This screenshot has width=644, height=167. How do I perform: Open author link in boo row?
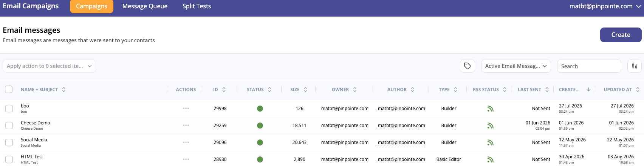401,109
